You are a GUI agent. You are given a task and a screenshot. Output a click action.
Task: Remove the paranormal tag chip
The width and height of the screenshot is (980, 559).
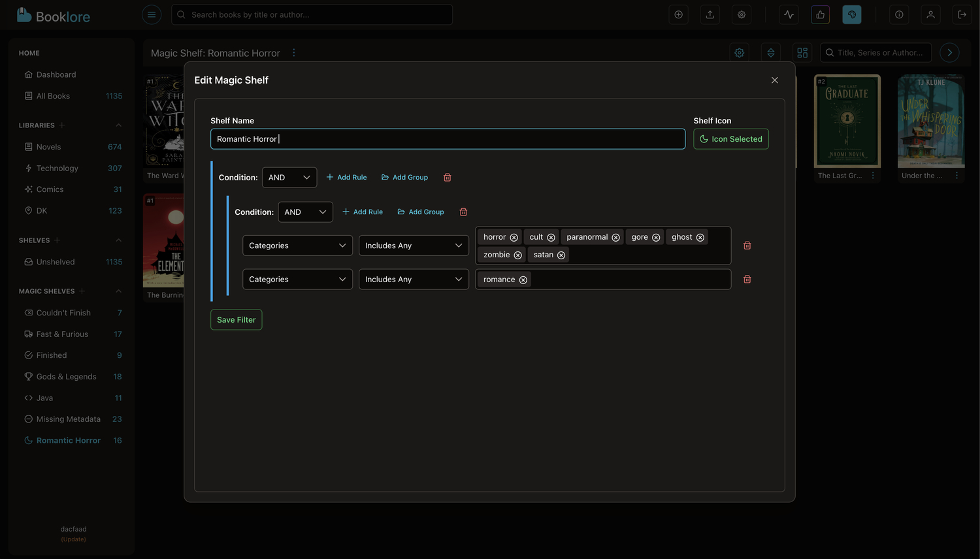click(615, 238)
